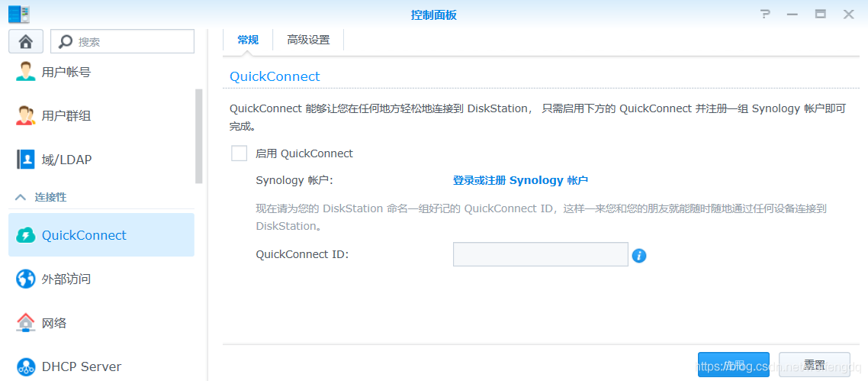Click the 重置 reset button
868x381 pixels.
pyautogui.click(x=815, y=365)
